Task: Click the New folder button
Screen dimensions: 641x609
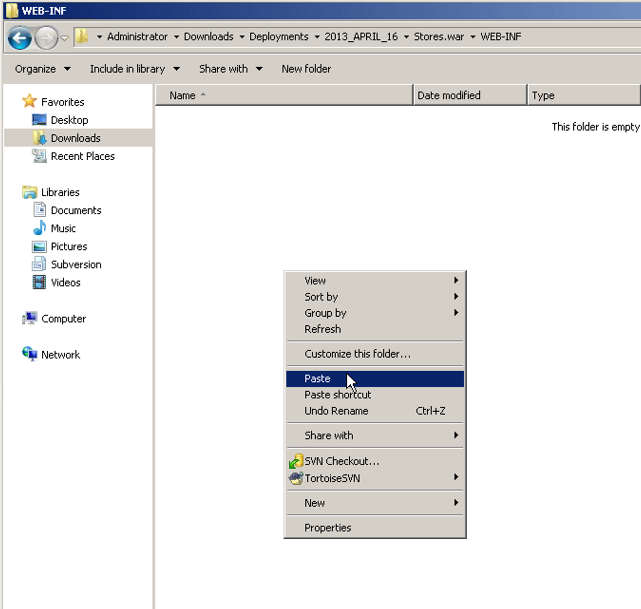Action: [x=306, y=69]
